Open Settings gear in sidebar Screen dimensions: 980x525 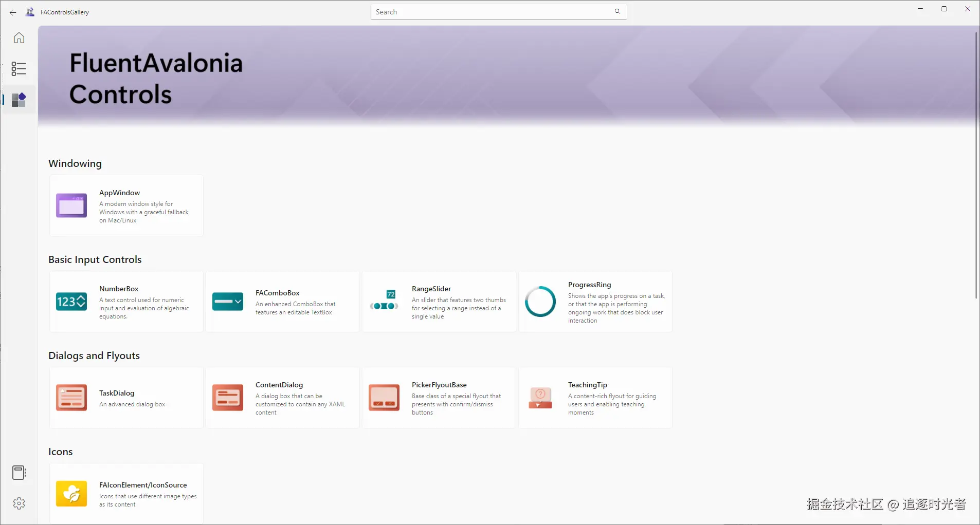click(19, 503)
